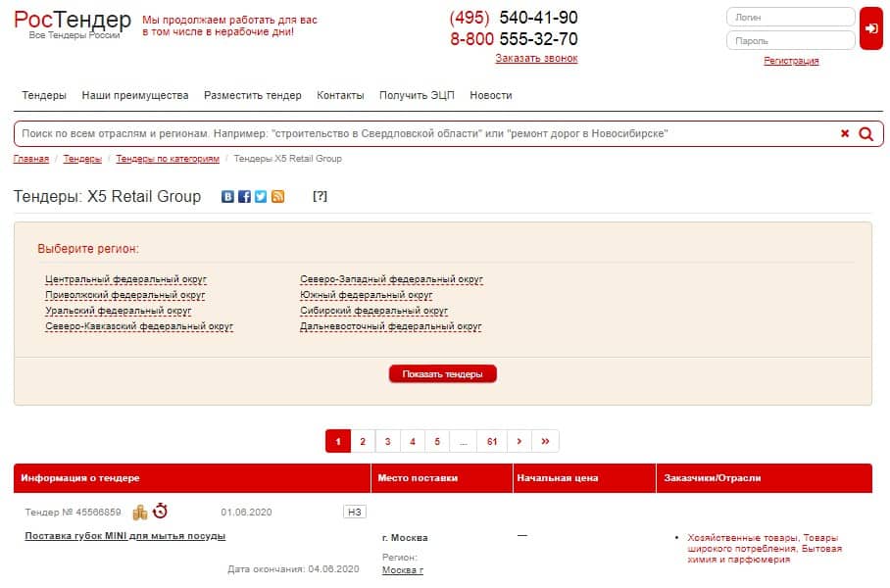Expand Уральский федеральный округ region

coord(118,311)
